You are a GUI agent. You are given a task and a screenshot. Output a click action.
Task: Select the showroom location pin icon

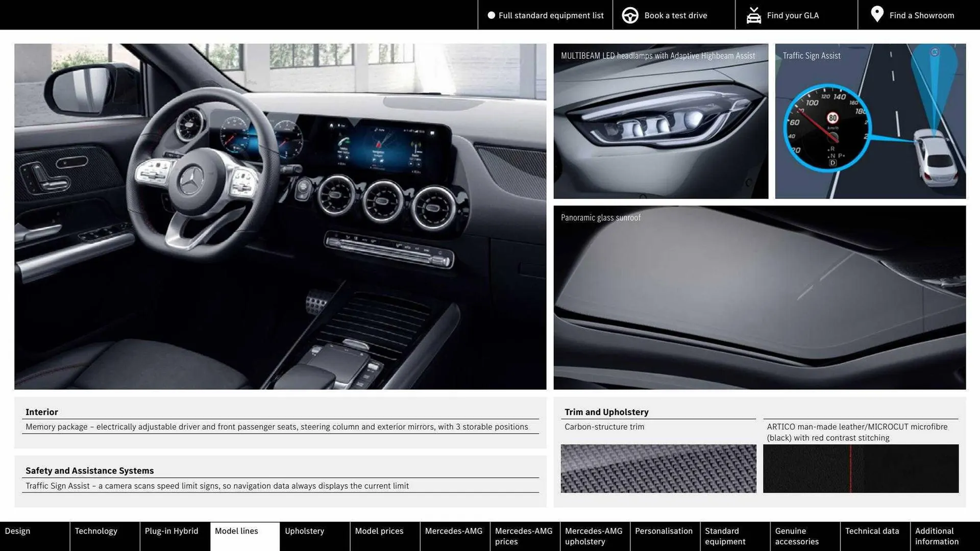[x=876, y=14]
